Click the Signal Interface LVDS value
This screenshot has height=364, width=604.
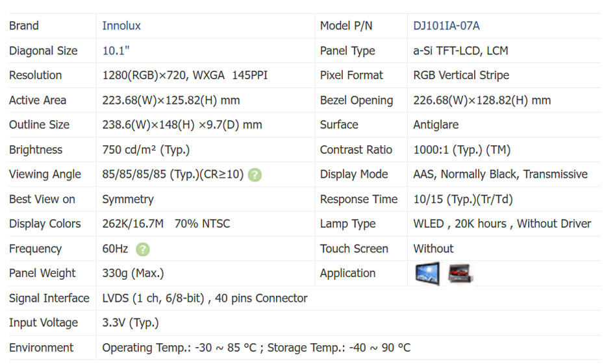[x=205, y=298]
